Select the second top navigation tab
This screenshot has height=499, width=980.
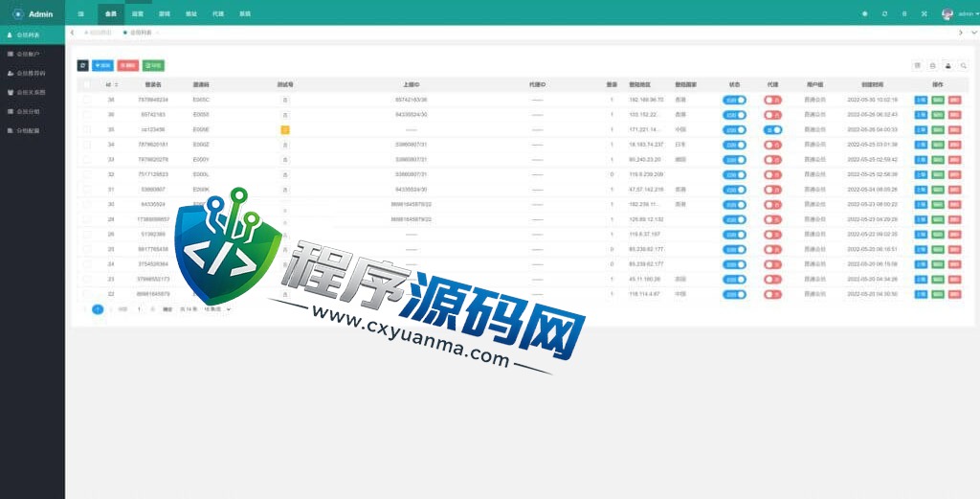[138, 13]
